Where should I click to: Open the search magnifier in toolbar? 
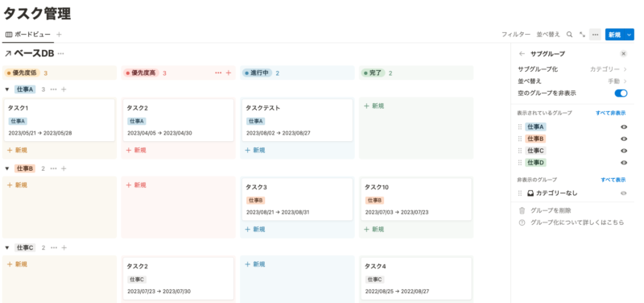tap(569, 35)
